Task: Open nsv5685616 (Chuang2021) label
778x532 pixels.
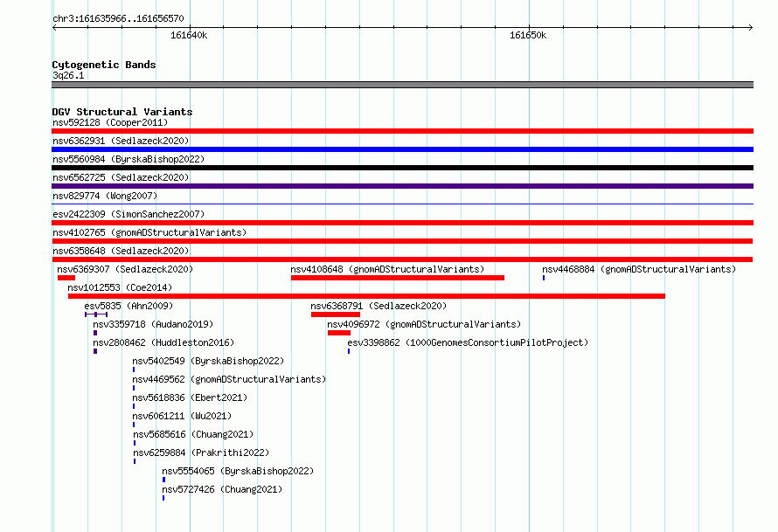Action: pyautogui.click(x=193, y=434)
